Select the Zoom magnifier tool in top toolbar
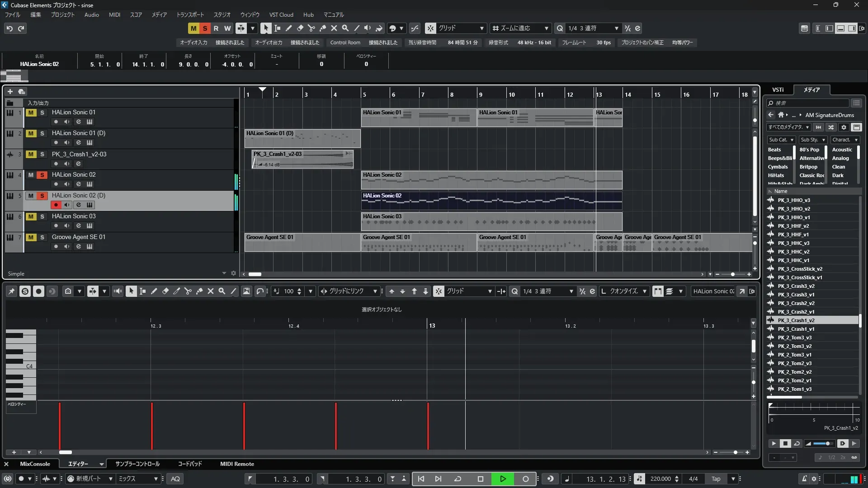The height and width of the screenshot is (488, 868). click(345, 28)
